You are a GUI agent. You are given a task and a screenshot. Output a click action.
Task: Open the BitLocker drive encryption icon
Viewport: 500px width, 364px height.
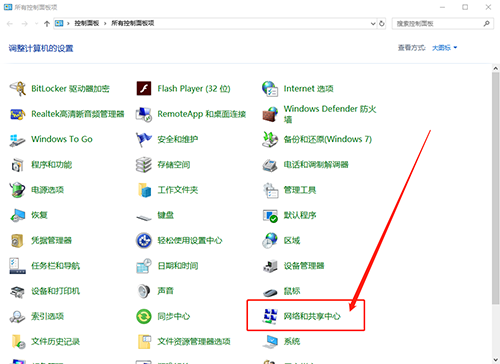pos(17,89)
